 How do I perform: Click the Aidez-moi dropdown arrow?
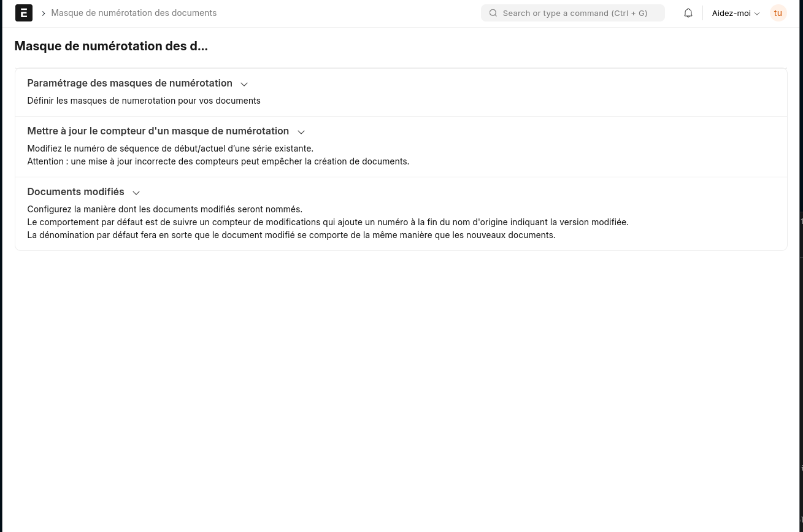point(757,13)
